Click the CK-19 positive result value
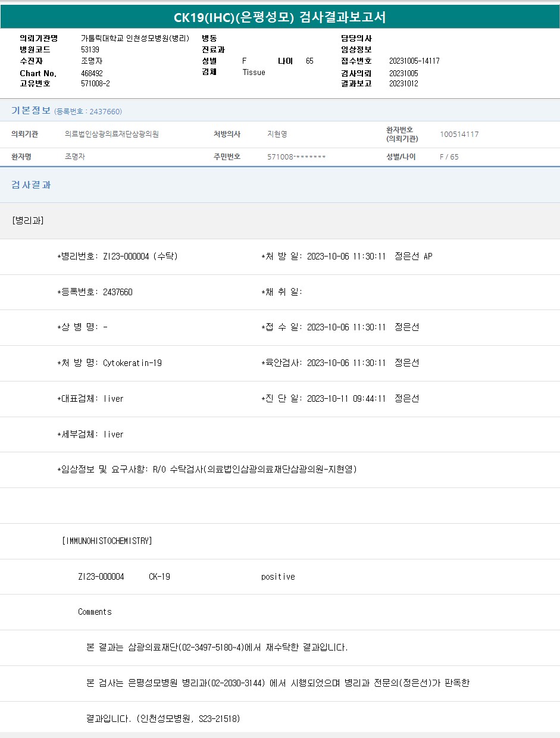 [278, 577]
